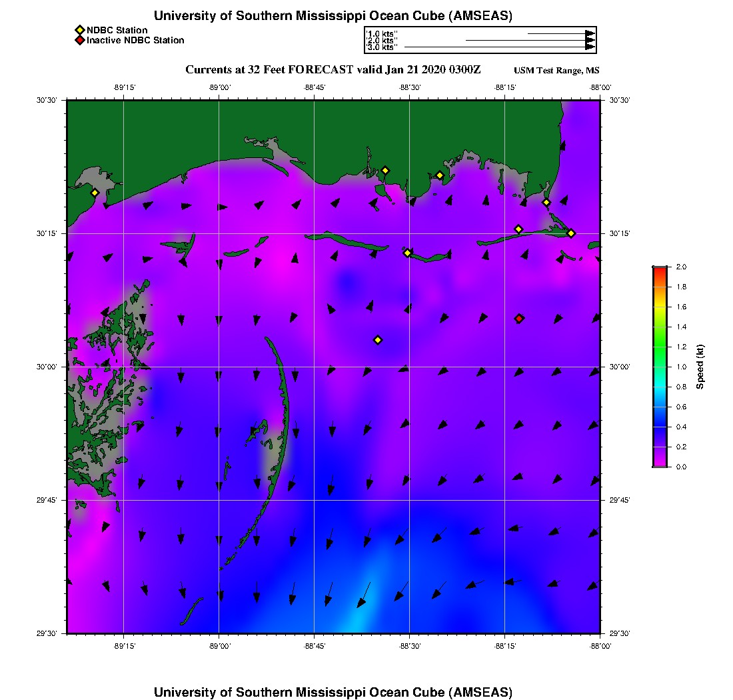The image size is (733, 700).
Task: Click the '0.0' color bar tick value
Action: click(x=681, y=467)
